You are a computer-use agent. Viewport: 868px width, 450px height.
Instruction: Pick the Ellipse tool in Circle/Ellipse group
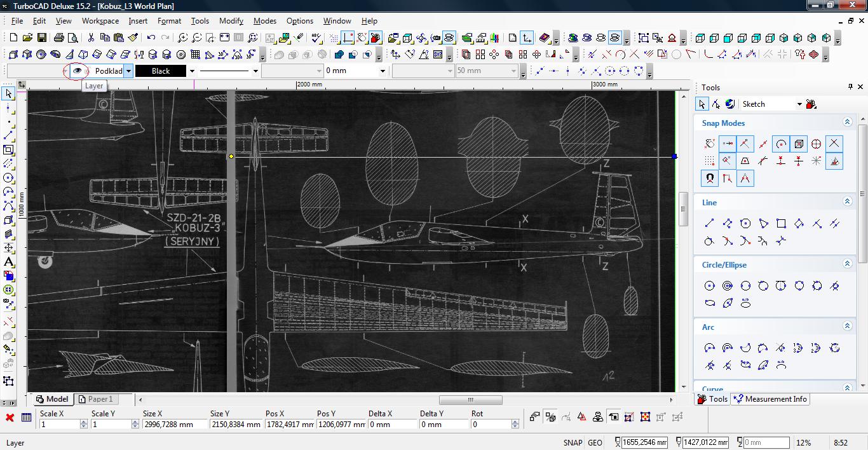[710, 303]
